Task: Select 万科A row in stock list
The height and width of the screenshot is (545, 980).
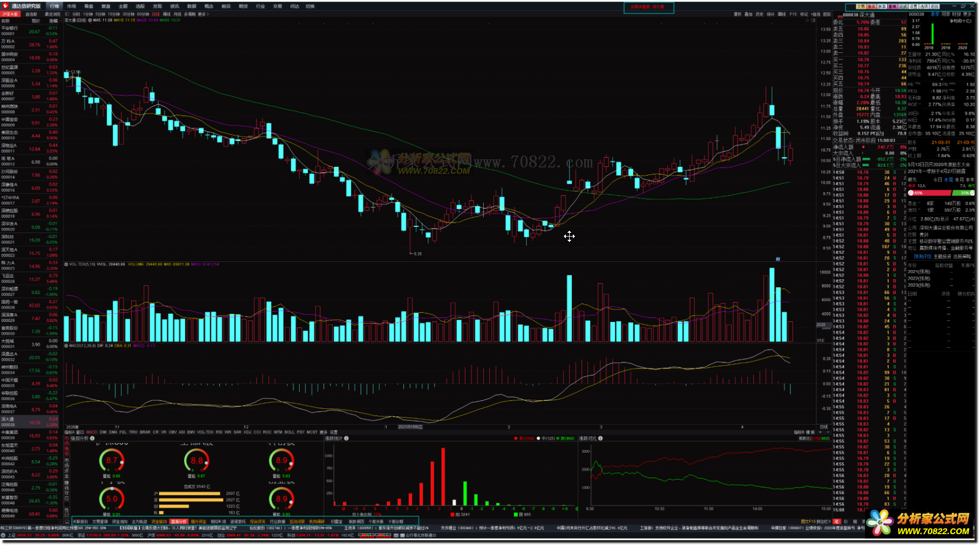Action: pos(30,44)
